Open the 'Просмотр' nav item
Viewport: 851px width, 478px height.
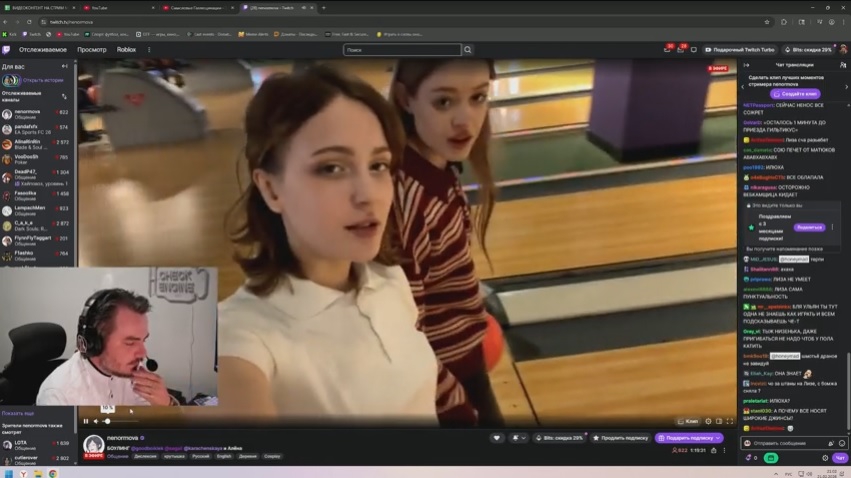click(92, 50)
